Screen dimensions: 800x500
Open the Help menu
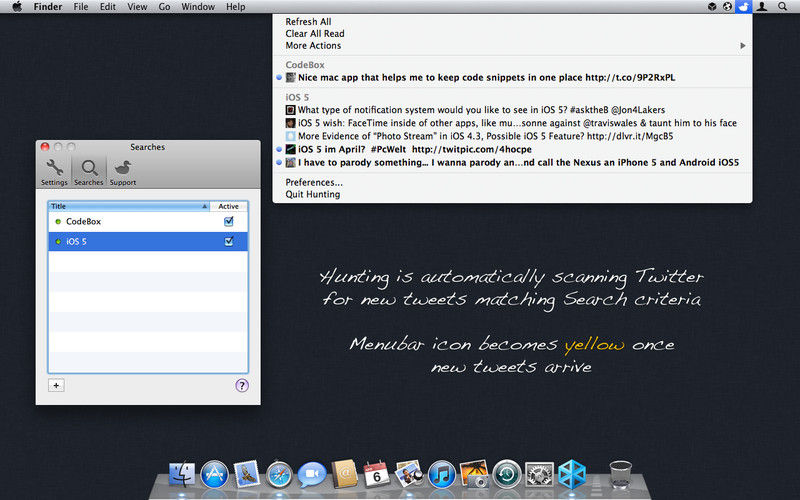(236, 7)
